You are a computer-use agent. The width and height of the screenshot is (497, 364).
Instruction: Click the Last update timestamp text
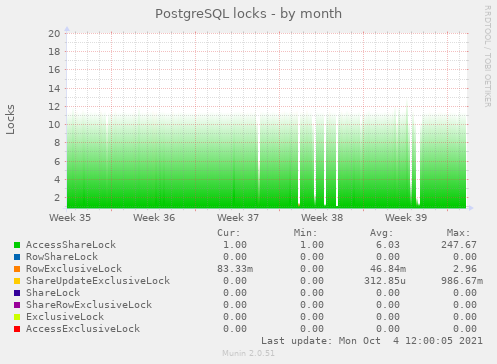pyautogui.click(x=372, y=341)
